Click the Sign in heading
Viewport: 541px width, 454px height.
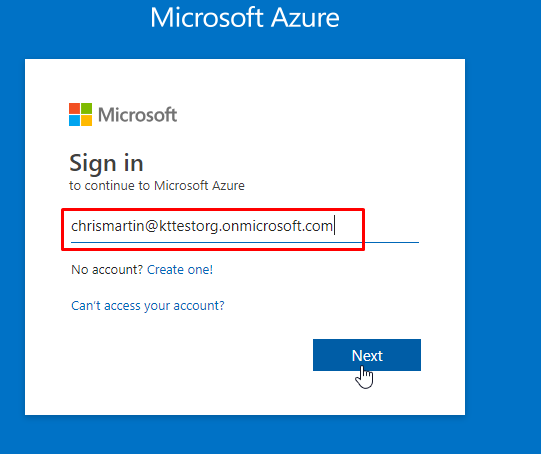tap(106, 163)
